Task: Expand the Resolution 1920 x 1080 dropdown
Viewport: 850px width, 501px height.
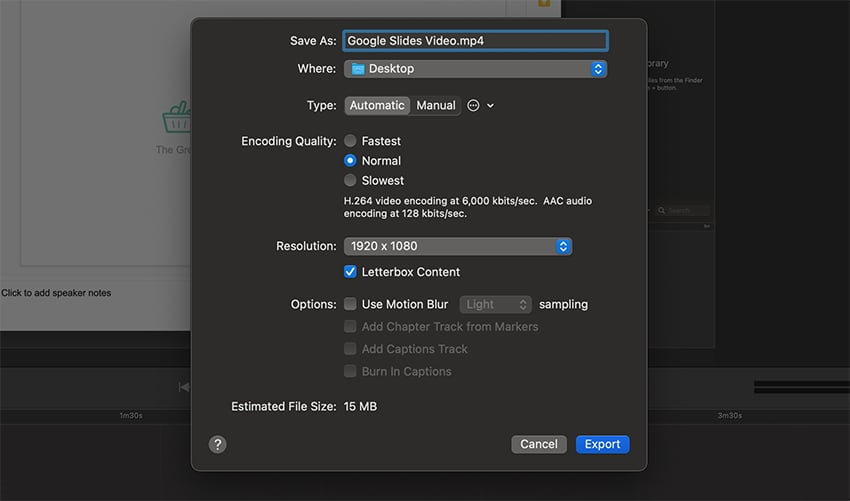Action: point(458,246)
